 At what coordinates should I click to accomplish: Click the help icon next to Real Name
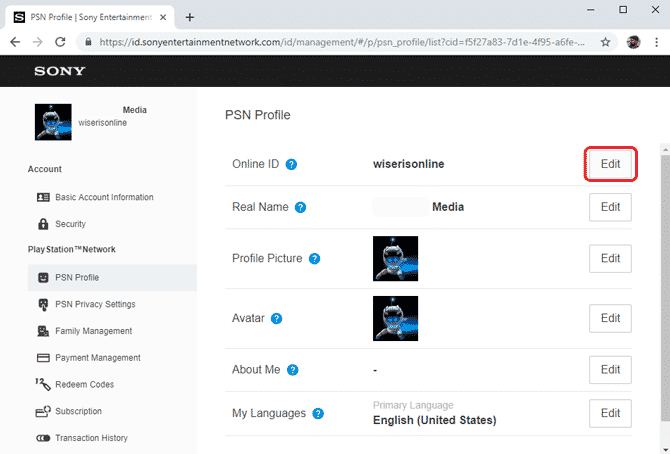(x=300, y=207)
